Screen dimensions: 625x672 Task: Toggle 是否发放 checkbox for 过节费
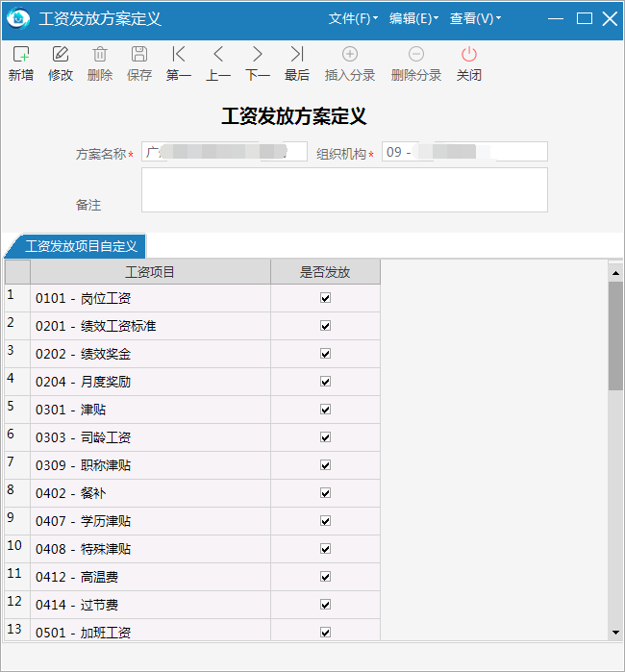tap(325, 605)
